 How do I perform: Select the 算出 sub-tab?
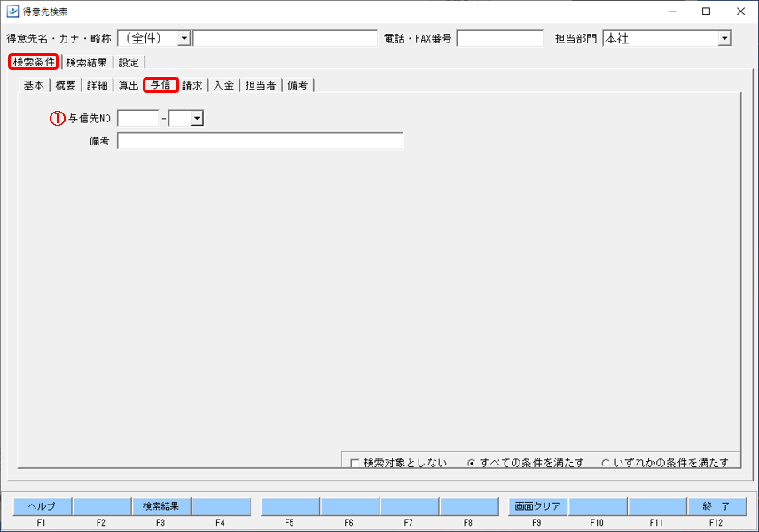[129, 85]
